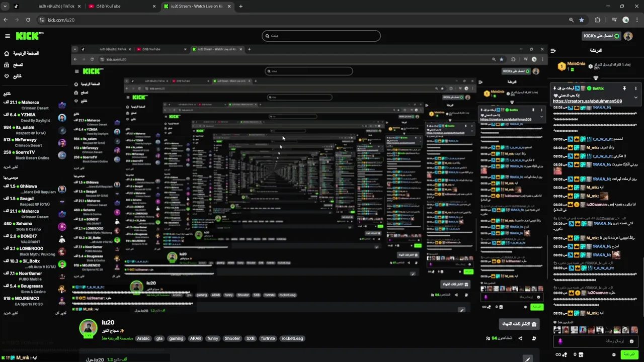The height and width of the screenshot is (362, 644).
Task: Click the channel points icon
Action: point(565,354)
